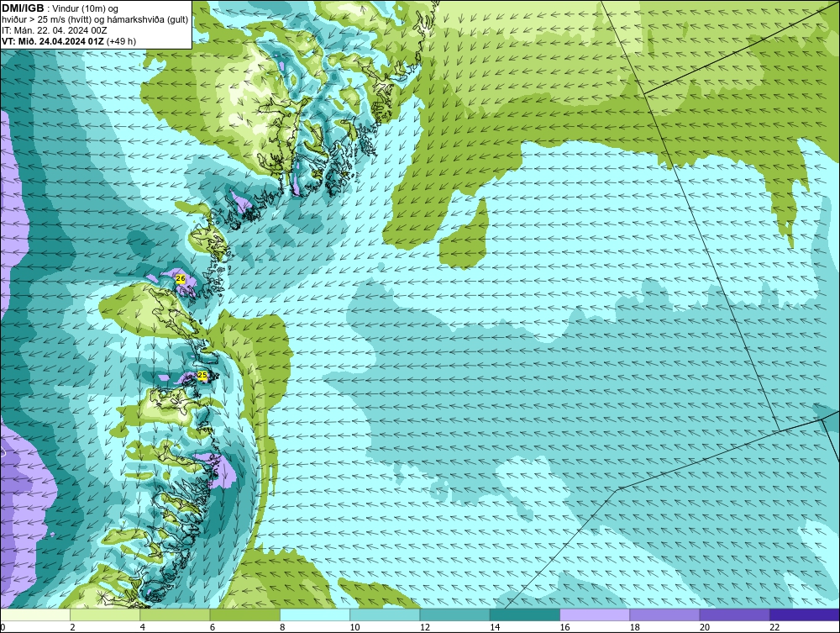Click the (+49 h) forecast offset text
This screenshot has height=633, width=840.
(x=122, y=41)
